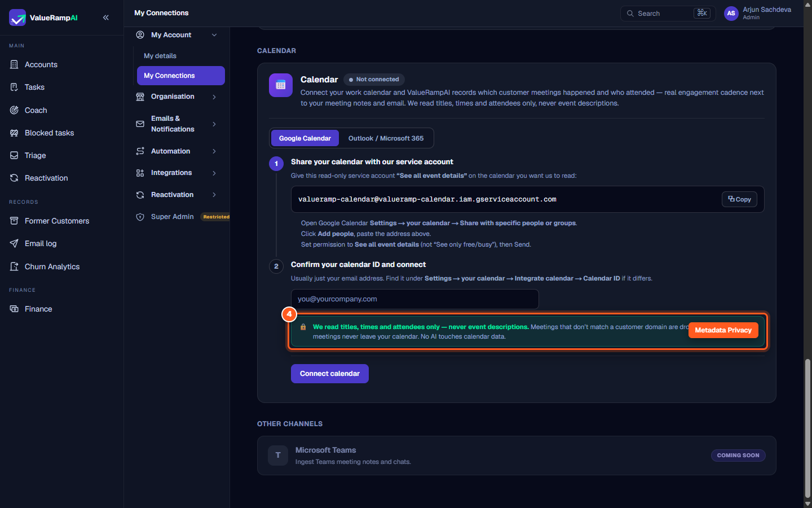Click the search magnifier icon

[x=630, y=14]
